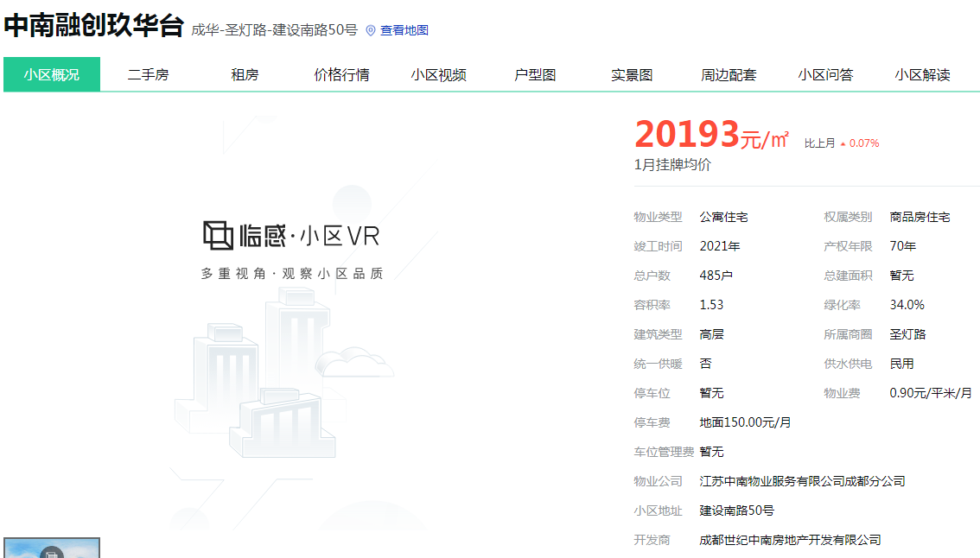The width and height of the screenshot is (980, 558).
Task: Open the 临感 VR cube logo icon
Action: click(218, 236)
